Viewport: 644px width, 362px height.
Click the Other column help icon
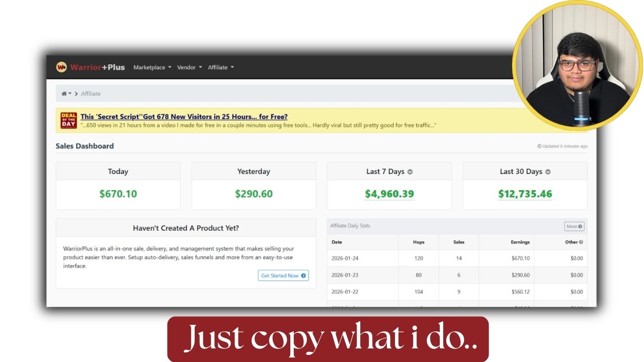(x=581, y=242)
